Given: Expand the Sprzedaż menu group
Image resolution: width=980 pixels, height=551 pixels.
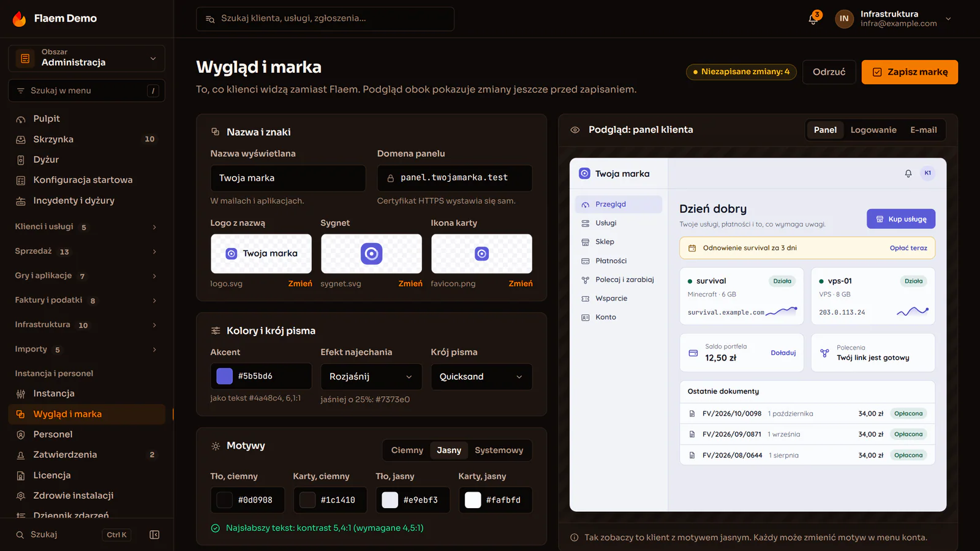Looking at the screenshot, I should point(87,252).
